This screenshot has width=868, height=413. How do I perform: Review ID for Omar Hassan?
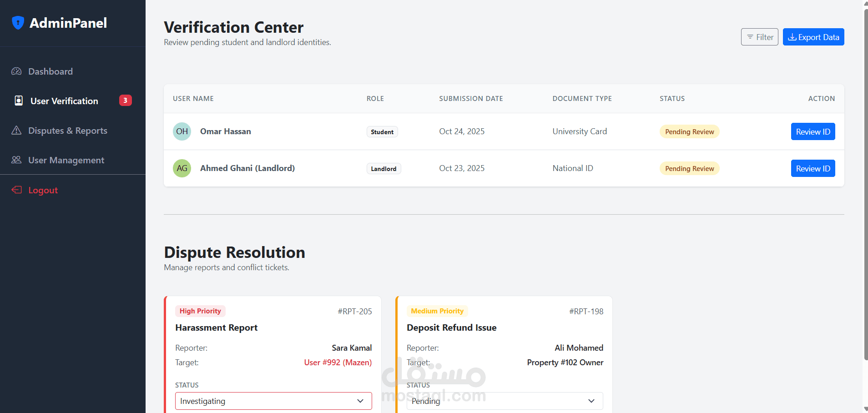tap(813, 132)
